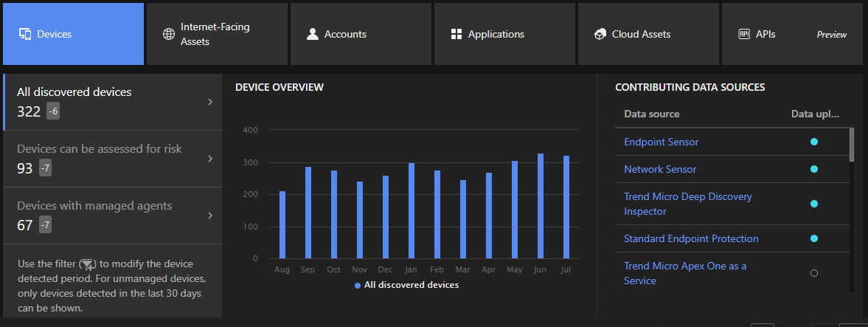Image resolution: width=868 pixels, height=327 pixels.
Task: Open the Network Sensor data source link
Action: tap(660, 169)
